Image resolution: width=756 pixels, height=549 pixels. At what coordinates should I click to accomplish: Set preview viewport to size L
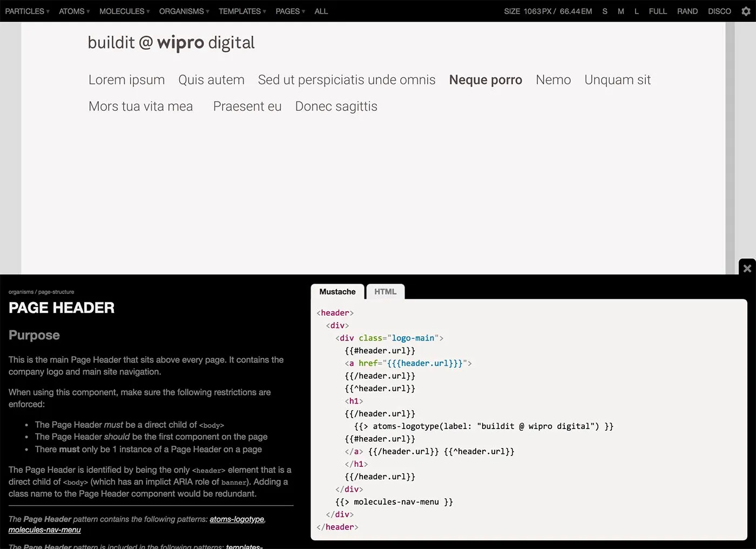(636, 11)
